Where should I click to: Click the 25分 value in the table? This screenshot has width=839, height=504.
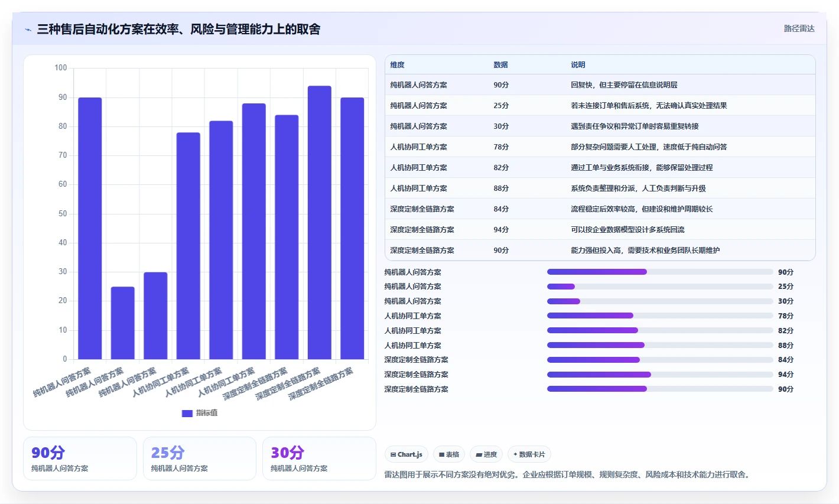click(x=501, y=106)
